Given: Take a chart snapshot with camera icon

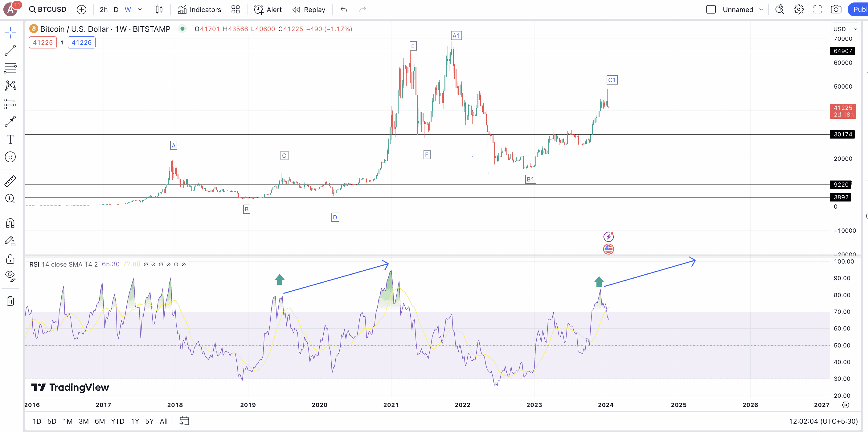Looking at the screenshot, I should (836, 10).
